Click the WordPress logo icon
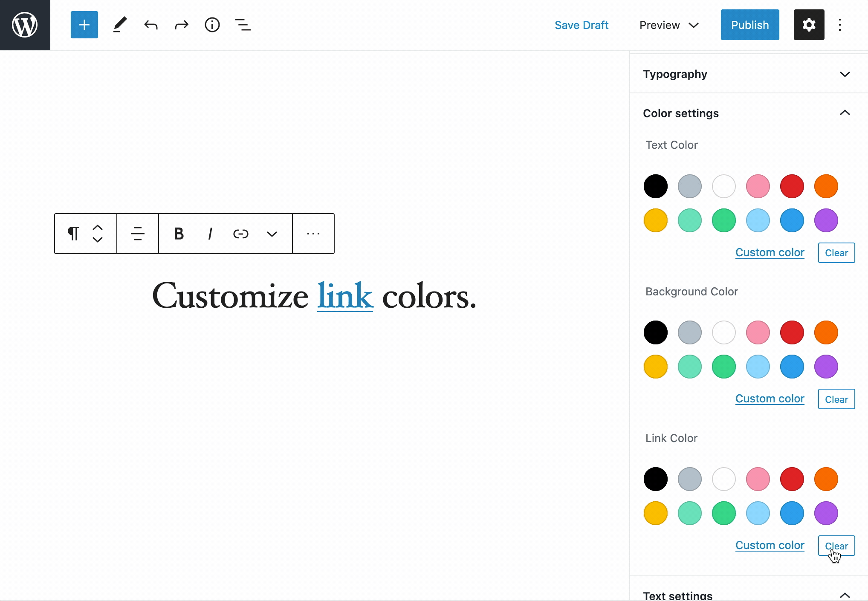This screenshot has height=601, width=868. [x=25, y=25]
